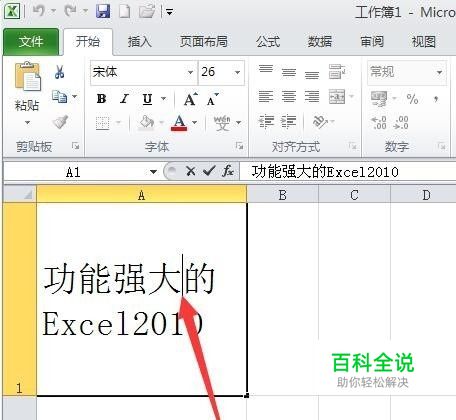Viewport: 456px width, 420px height.
Task: Open the Font Color dropdown arrow
Action: (x=194, y=123)
